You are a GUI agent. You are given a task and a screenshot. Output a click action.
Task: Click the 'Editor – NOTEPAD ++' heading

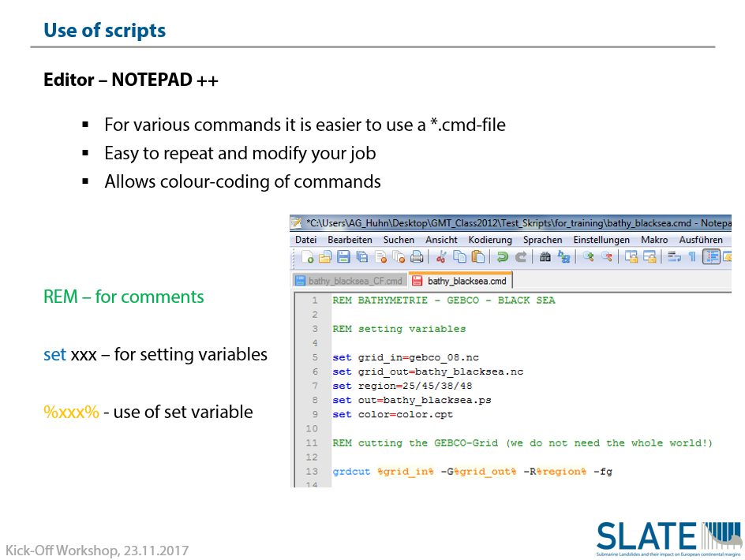click(131, 80)
